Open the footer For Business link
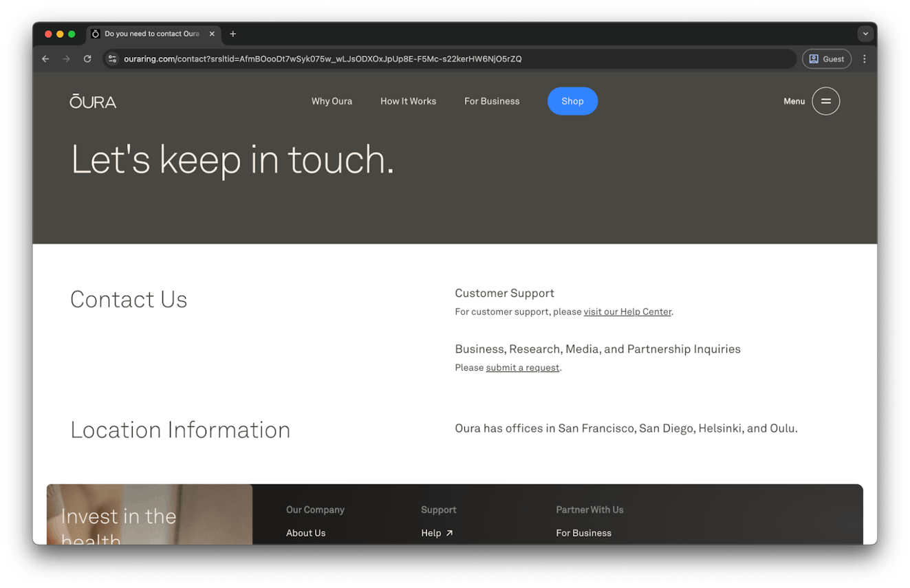The width and height of the screenshot is (910, 588). (583, 533)
